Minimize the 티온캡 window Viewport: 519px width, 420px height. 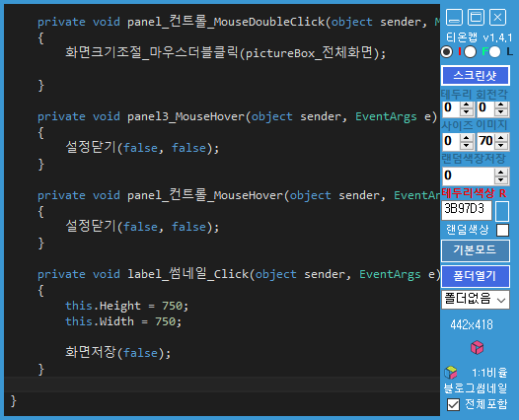[454, 17]
